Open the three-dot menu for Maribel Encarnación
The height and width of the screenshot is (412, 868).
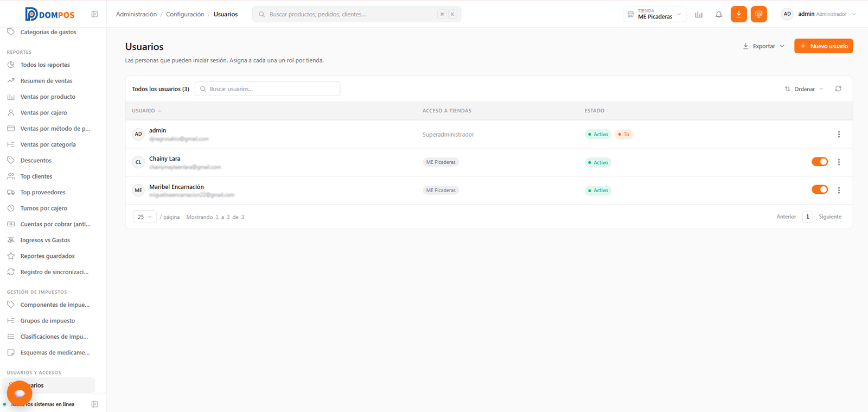839,191
